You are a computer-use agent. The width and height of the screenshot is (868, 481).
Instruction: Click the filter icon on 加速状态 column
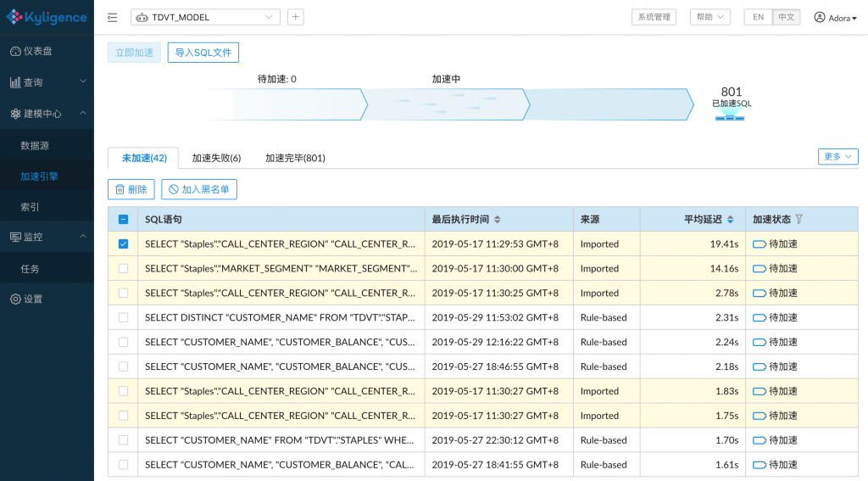[x=799, y=220]
